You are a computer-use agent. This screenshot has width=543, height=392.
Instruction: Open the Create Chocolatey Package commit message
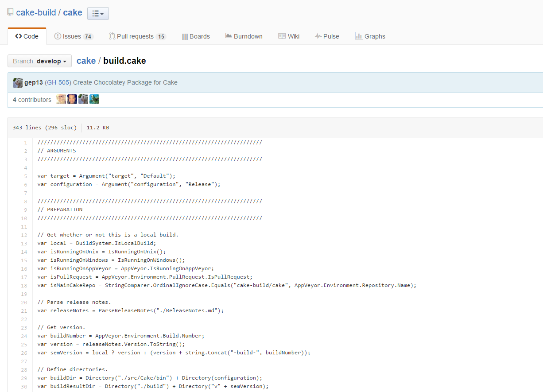coord(125,82)
